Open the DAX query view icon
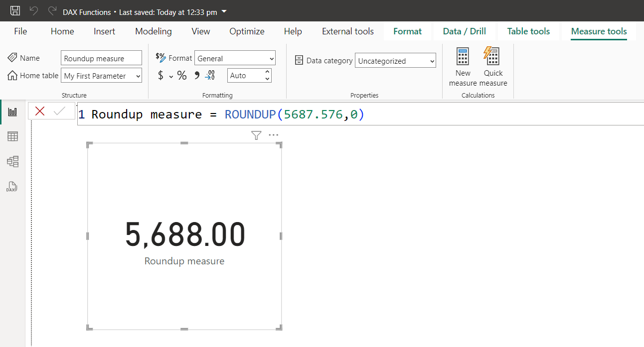Screen dimensions: 644x347 click(11, 187)
